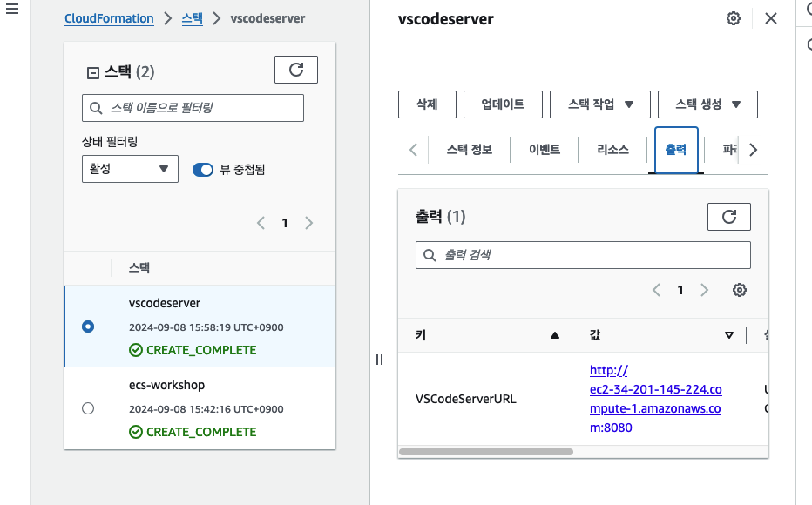Image resolution: width=812 pixels, height=505 pixels.
Task: Go to previous stacks page
Action: [261, 223]
